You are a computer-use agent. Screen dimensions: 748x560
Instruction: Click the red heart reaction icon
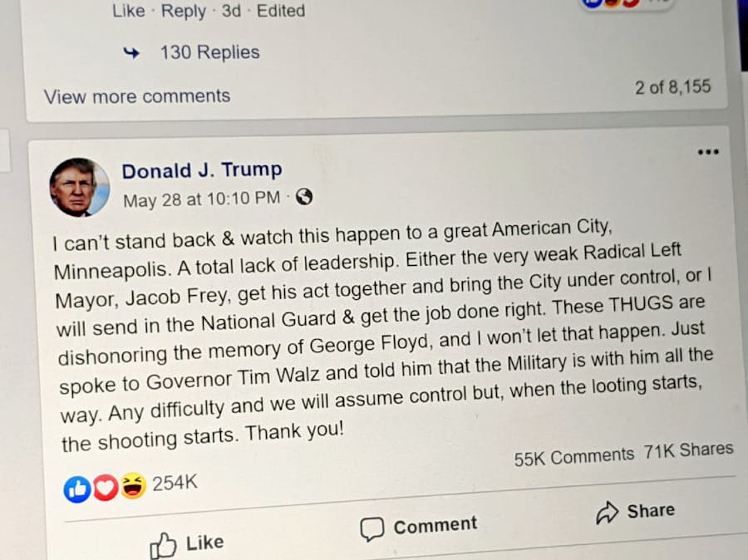coord(106,489)
